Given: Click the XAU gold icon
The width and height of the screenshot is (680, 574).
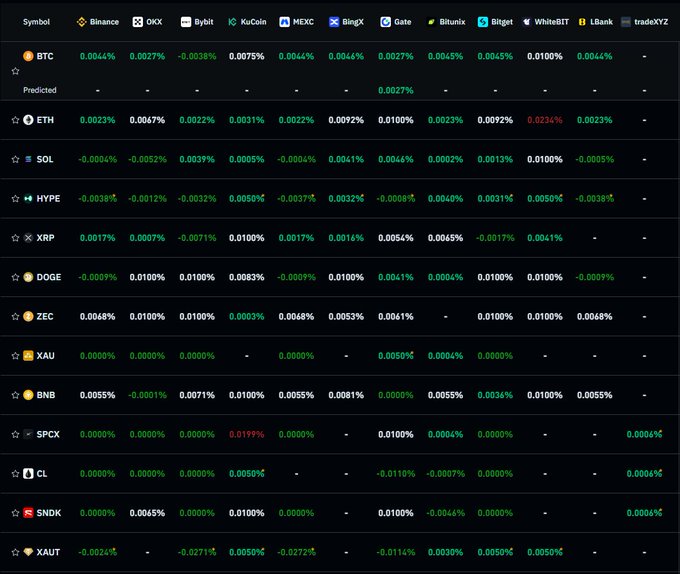Looking at the screenshot, I should click(x=28, y=355).
